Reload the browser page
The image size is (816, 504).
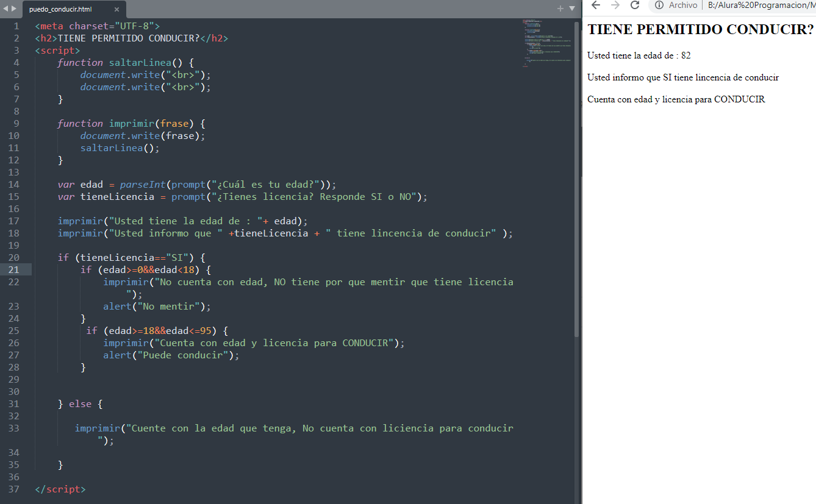tap(635, 5)
